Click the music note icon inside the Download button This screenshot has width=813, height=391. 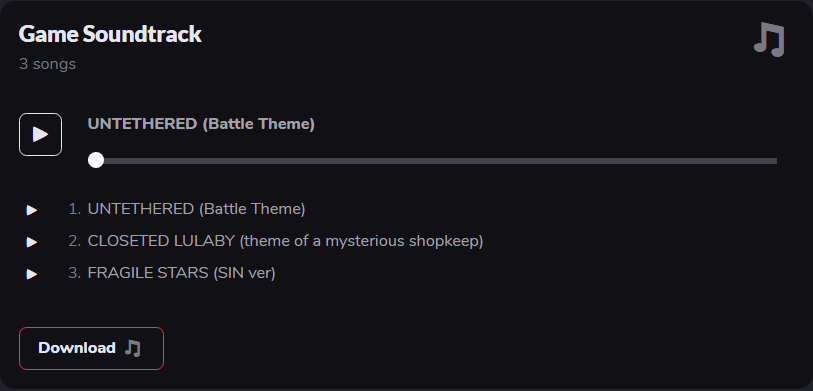(x=133, y=348)
